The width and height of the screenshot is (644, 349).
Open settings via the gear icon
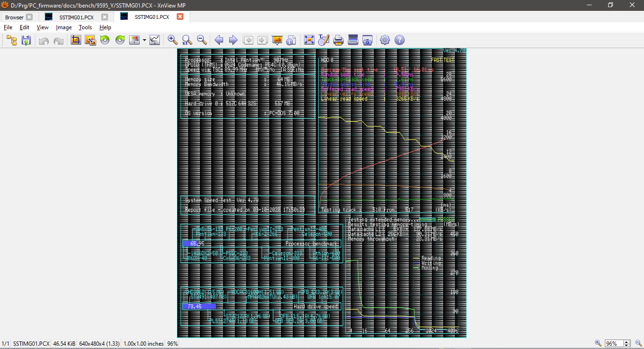click(x=385, y=40)
